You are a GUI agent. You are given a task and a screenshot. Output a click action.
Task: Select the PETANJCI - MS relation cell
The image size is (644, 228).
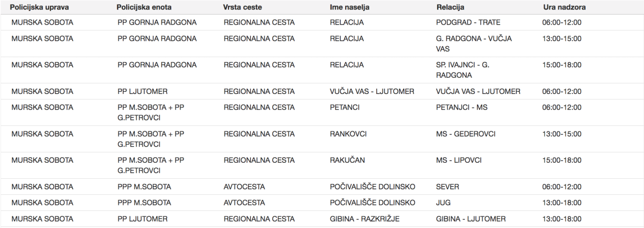(x=461, y=107)
